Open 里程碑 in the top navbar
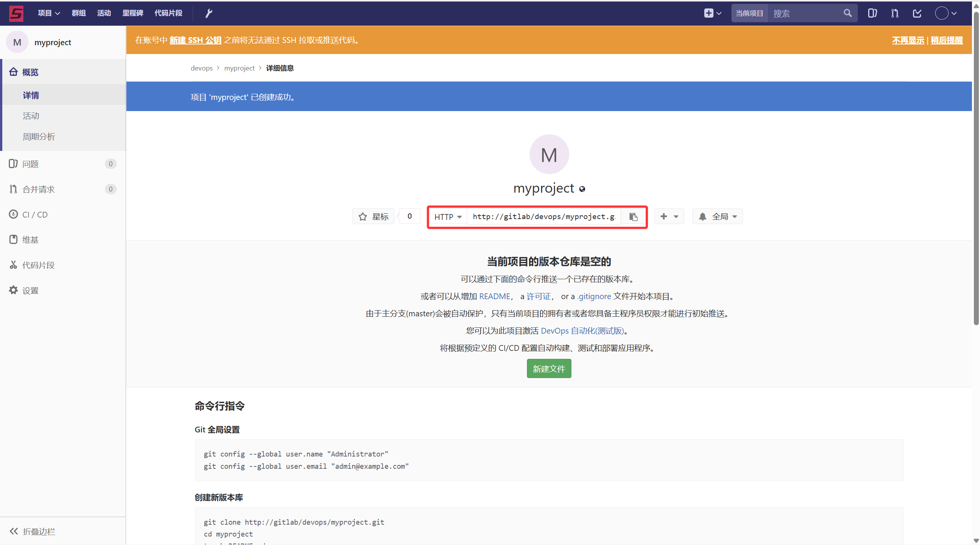The height and width of the screenshot is (545, 980). coord(133,13)
